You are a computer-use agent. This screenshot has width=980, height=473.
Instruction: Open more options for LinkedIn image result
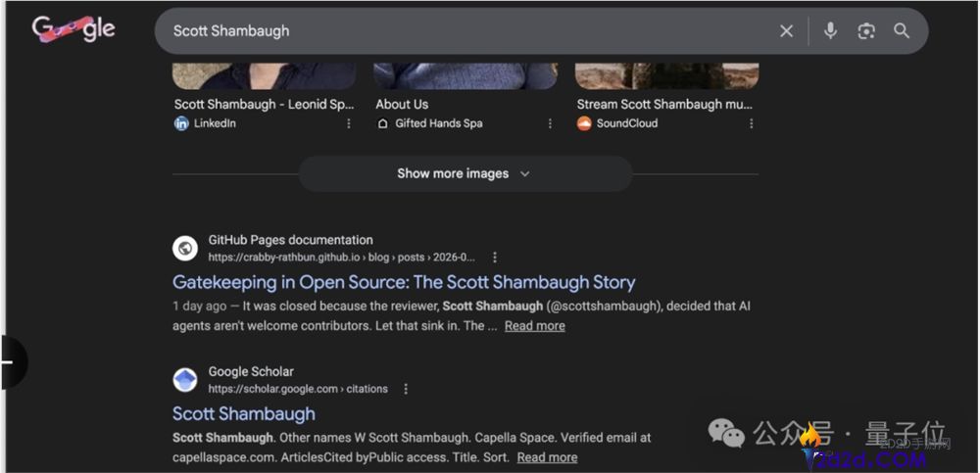pos(349,123)
